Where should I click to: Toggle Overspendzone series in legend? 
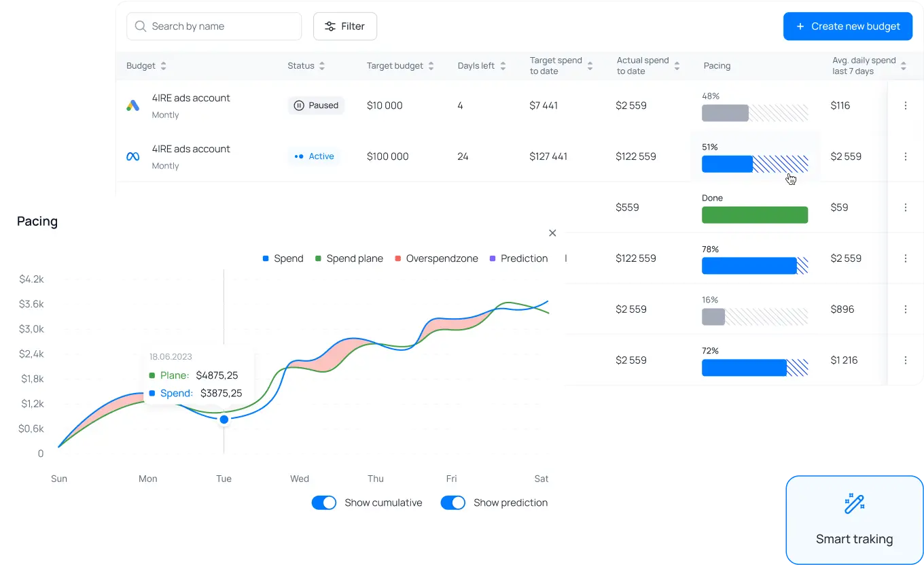coord(436,258)
